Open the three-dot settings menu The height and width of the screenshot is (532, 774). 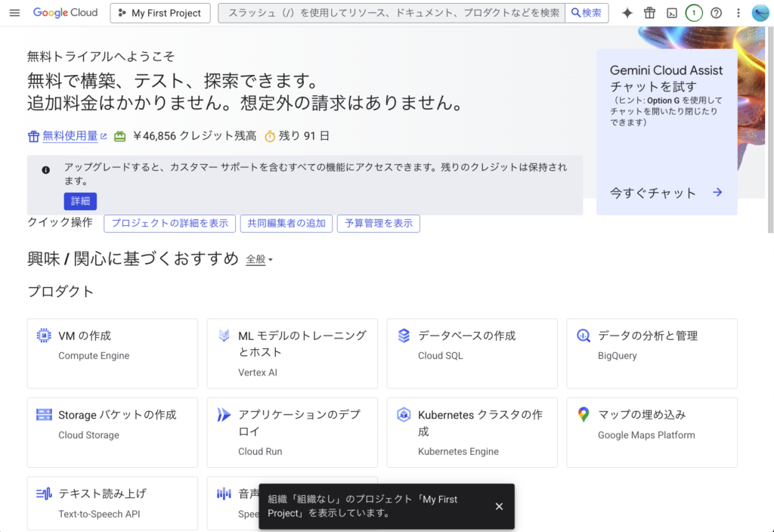coord(738,13)
